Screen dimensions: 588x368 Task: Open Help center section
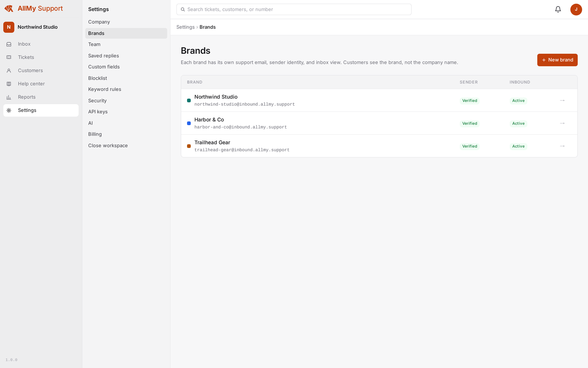tap(41, 84)
